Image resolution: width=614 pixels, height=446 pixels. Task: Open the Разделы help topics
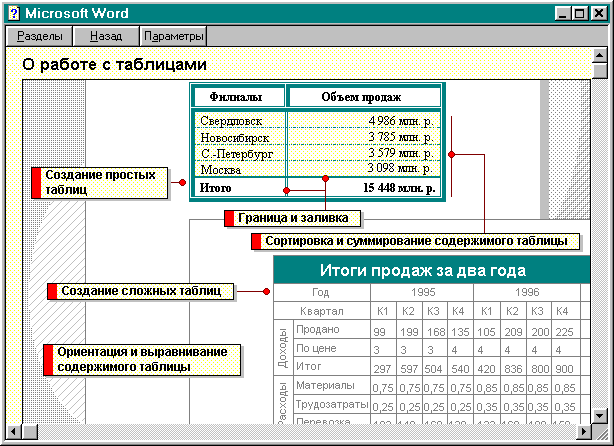click(x=39, y=36)
